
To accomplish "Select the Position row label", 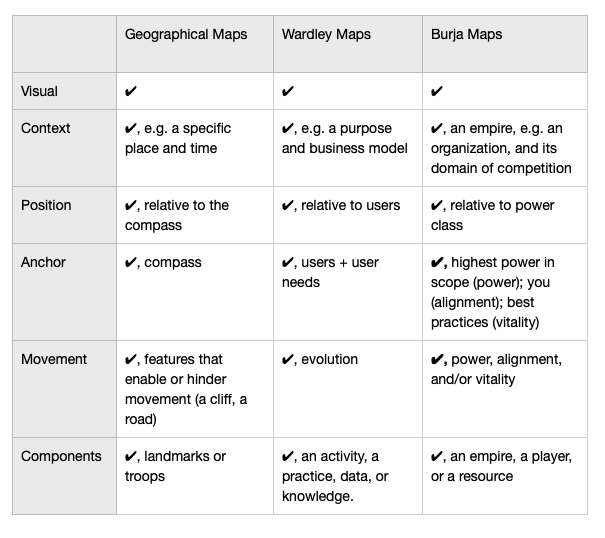I will click(x=46, y=205).
